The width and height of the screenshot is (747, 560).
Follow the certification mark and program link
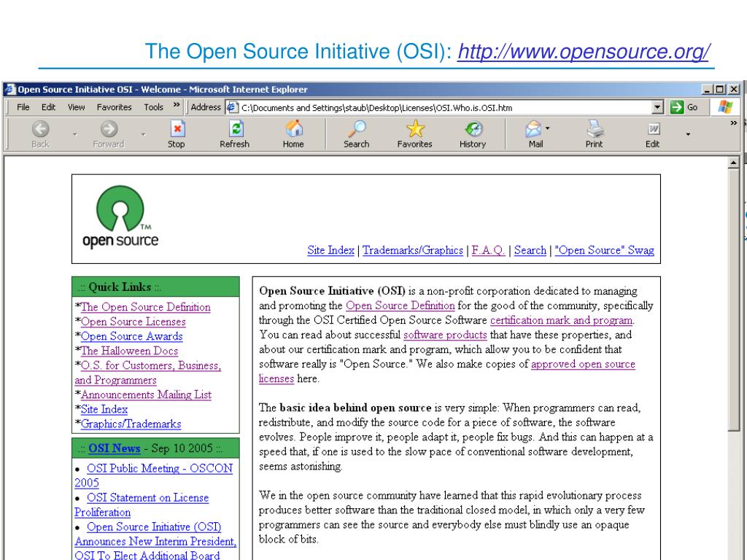561,321
